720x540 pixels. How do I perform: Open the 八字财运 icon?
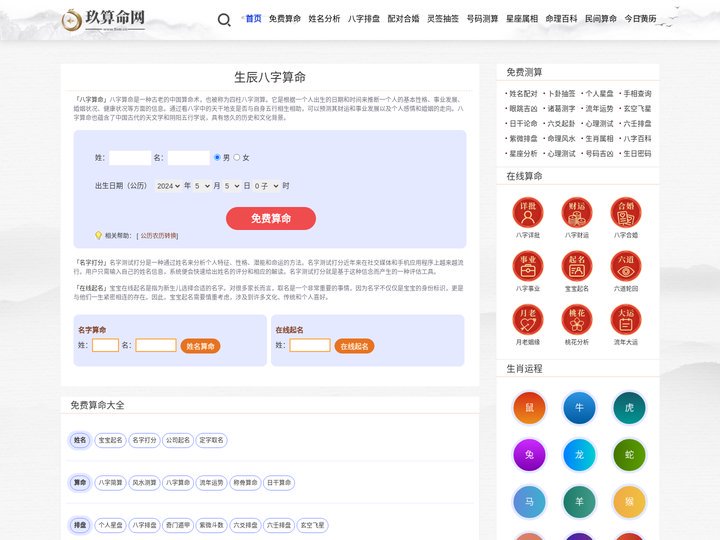point(577,213)
